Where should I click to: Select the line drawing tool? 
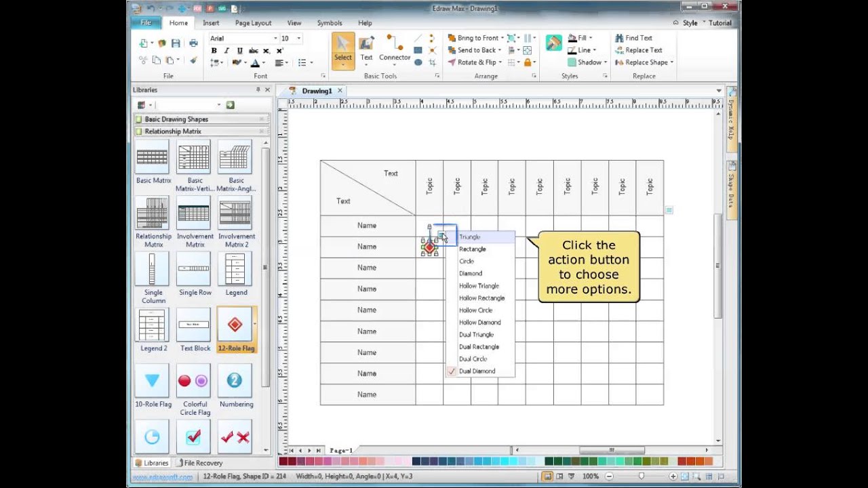coord(418,38)
